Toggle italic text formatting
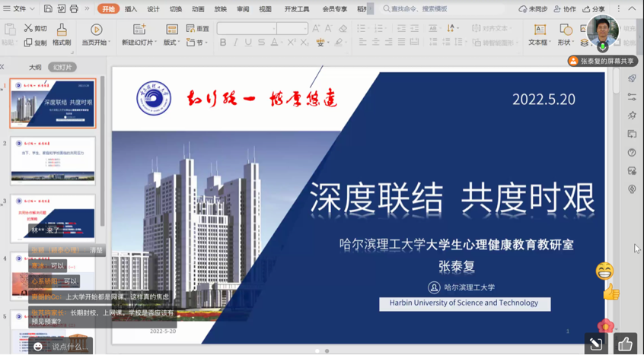This screenshot has width=644, height=355. point(236,43)
